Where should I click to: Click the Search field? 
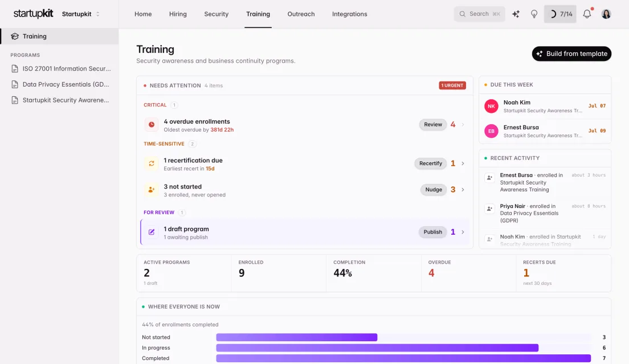coord(479,14)
